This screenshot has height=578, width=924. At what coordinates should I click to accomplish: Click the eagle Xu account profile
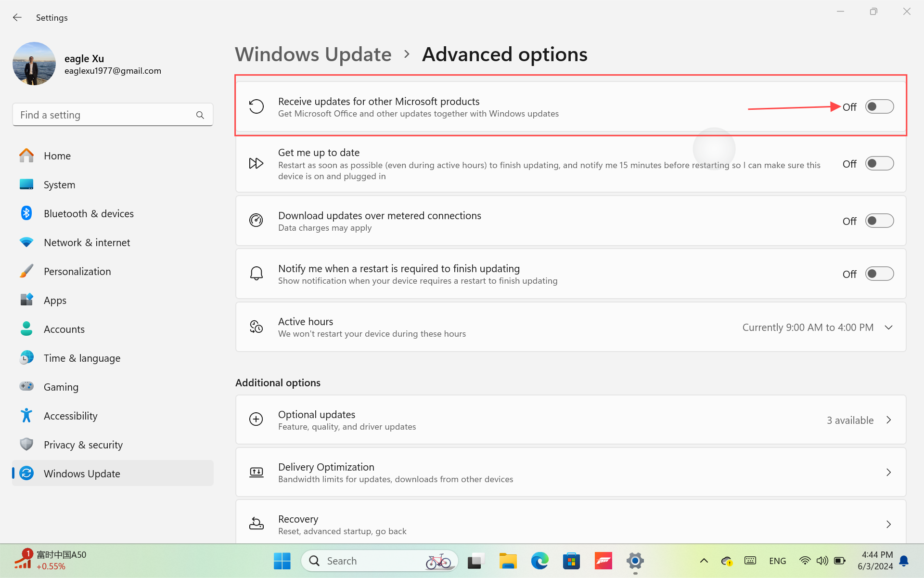87,64
